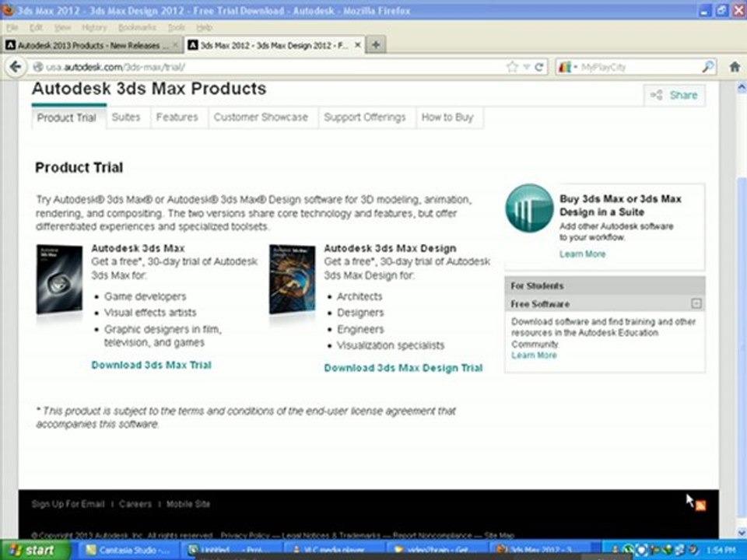Click the orange RSS feed icon
The height and width of the screenshot is (560, 747).
tap(700, 506)
